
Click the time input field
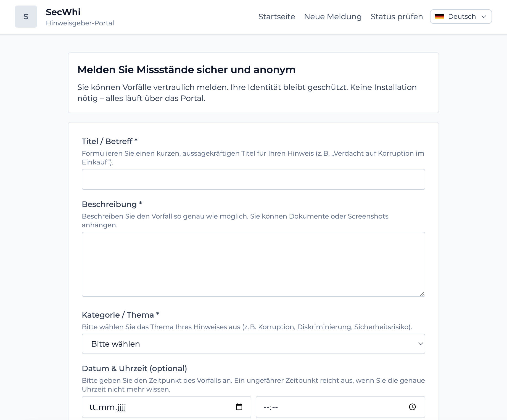(331, 407)
